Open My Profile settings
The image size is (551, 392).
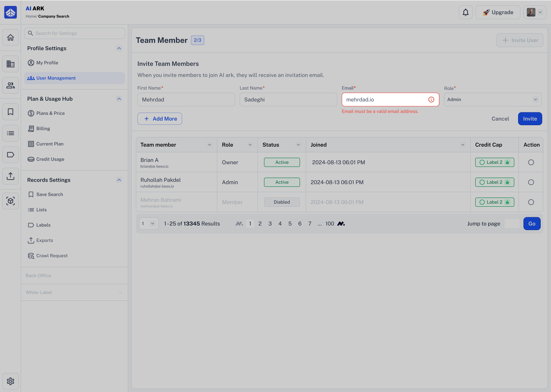coord(74,63)
